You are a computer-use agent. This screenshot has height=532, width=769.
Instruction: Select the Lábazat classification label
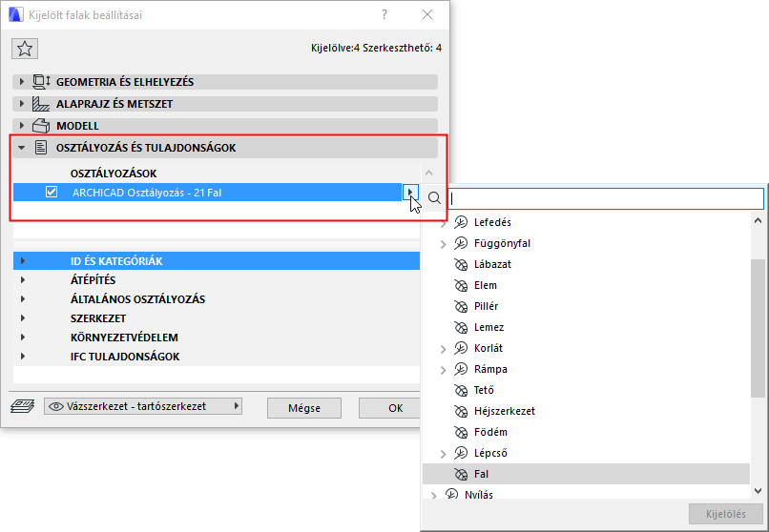[492, 264]
